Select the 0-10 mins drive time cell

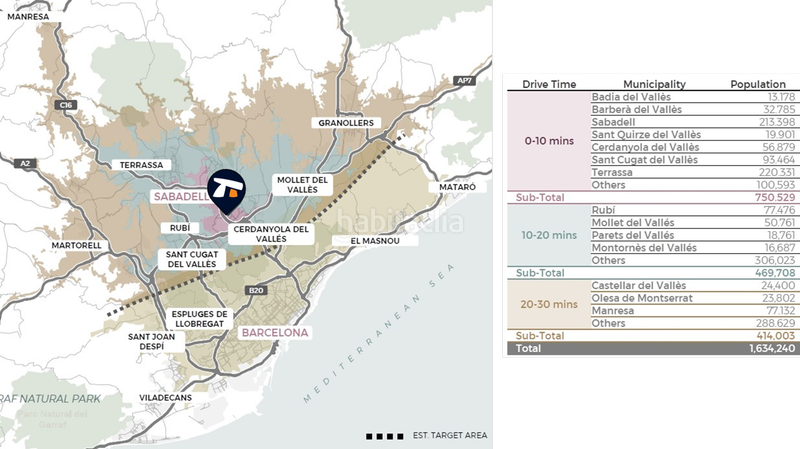[x=550, y=141]
